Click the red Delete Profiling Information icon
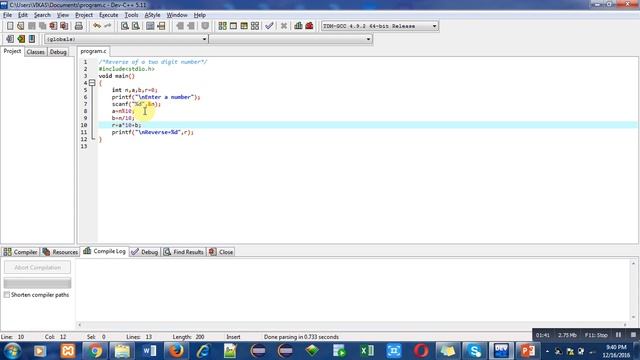 click(309, 26)
